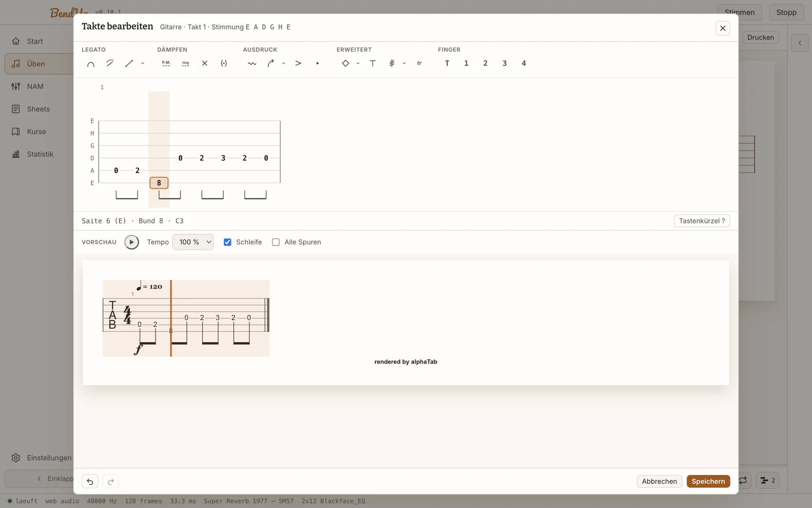Screen dimensions: 812x508
Task: Click the Abbrechen button
Action: pyautogui.click(x=659, y=481)
